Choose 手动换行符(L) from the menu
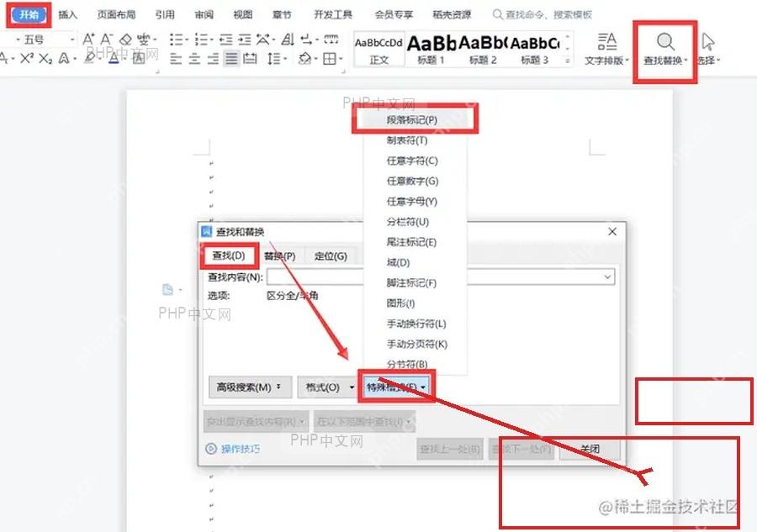This screenshot has width=757, height=532. click(x=416, y=324)
